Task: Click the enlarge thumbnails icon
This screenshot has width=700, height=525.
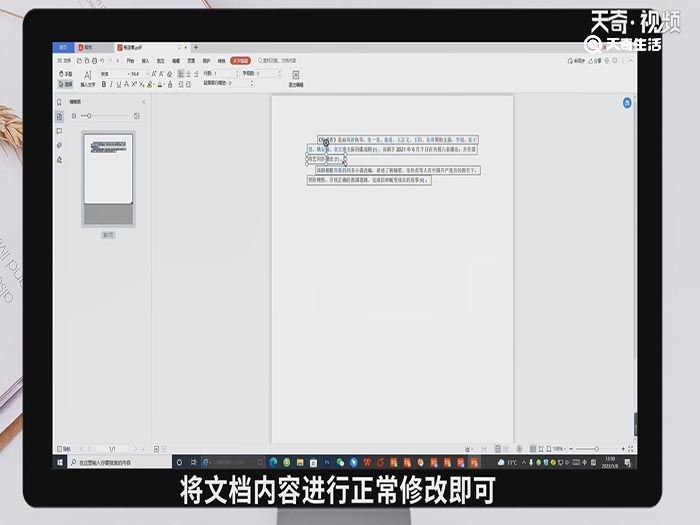Action: click(x=137, y=116)
